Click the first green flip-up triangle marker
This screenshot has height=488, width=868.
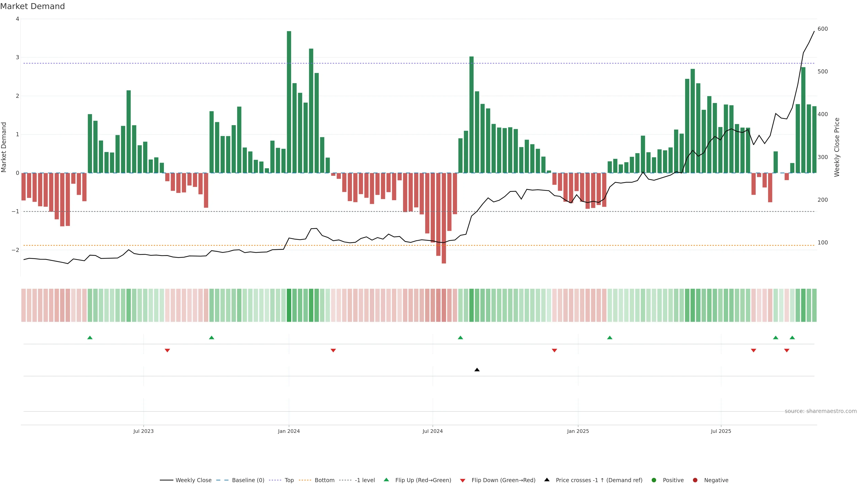pos(90,338)
